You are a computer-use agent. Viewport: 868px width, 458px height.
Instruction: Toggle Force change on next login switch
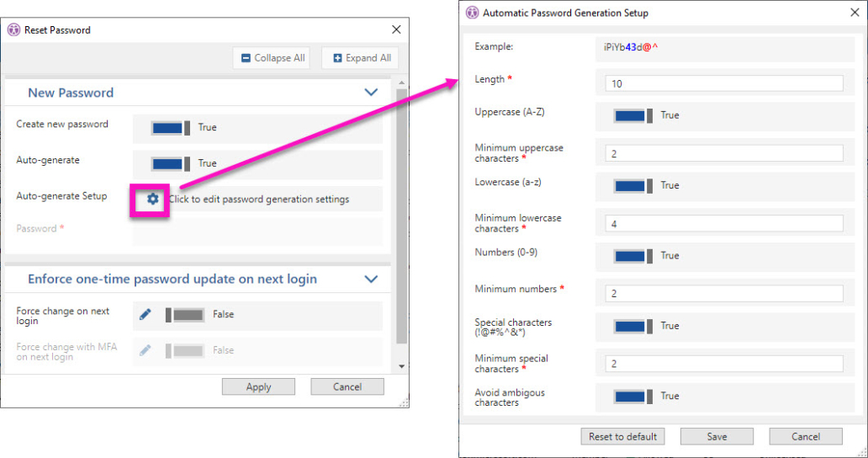[185, 315]
